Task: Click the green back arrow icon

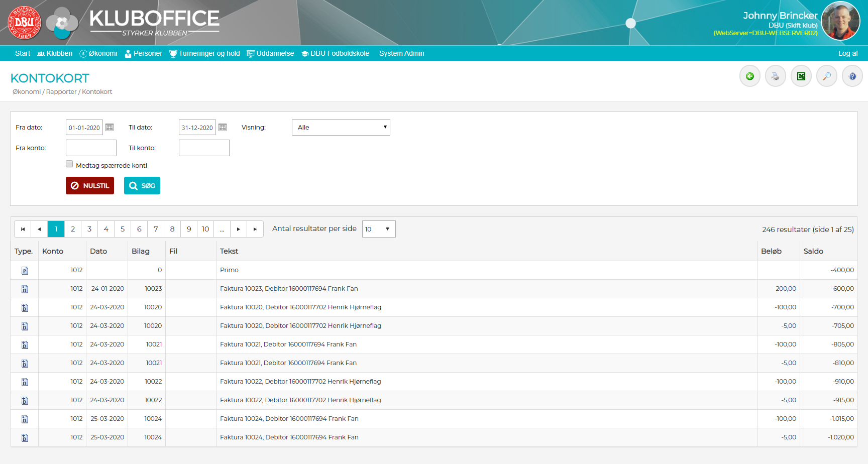Action: (749, 76)
